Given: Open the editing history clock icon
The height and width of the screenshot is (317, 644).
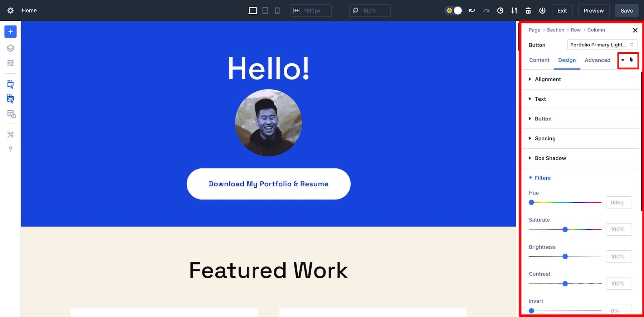Looking at the screenshot, I should pyautogui.click(x=500, y=10).
